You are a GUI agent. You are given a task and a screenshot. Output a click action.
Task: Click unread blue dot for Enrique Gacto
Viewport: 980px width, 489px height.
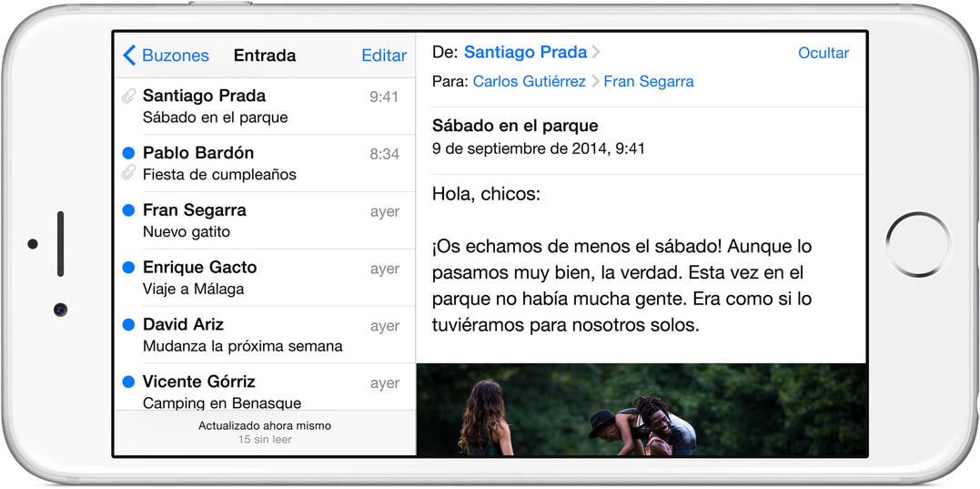point(128,268)
